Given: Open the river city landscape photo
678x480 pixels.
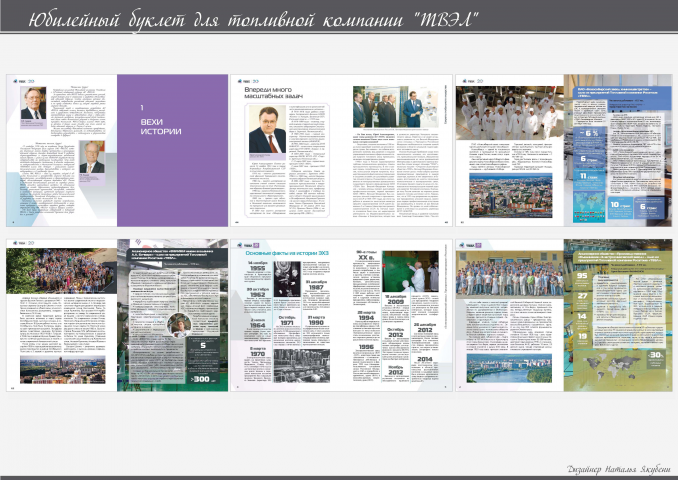Looking at the screenshot, I should pos(509,368).
